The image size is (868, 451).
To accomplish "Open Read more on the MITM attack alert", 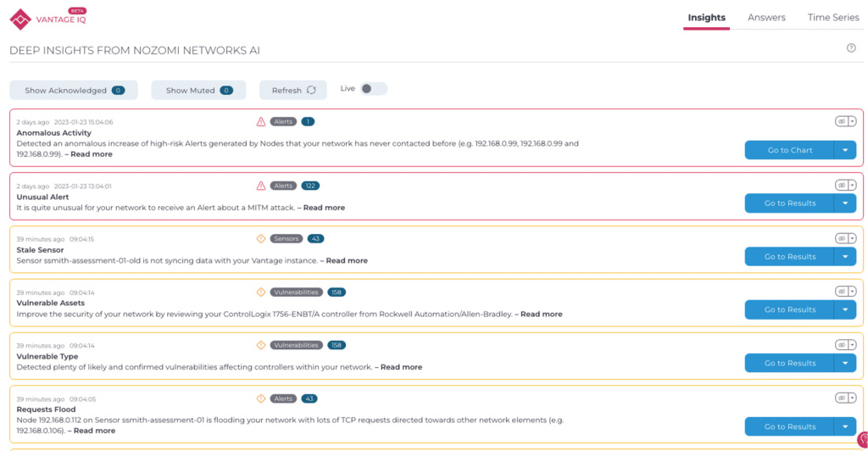I will coord(324,208).
